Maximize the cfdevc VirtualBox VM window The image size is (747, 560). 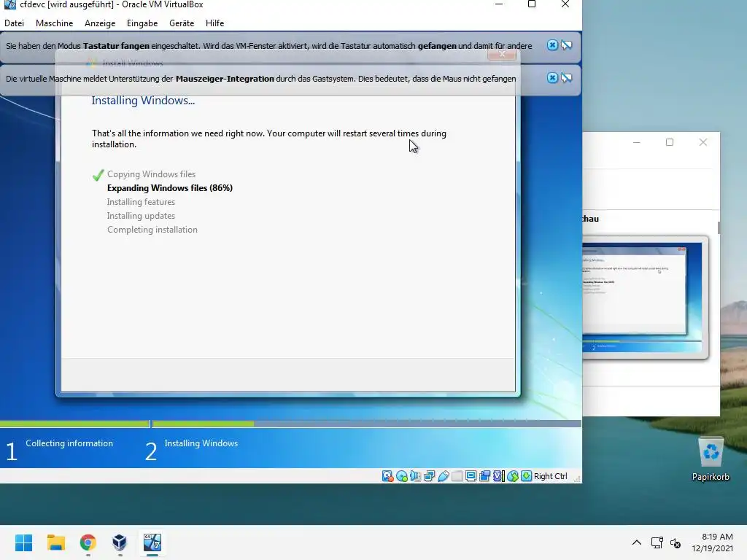pos(532,4)
